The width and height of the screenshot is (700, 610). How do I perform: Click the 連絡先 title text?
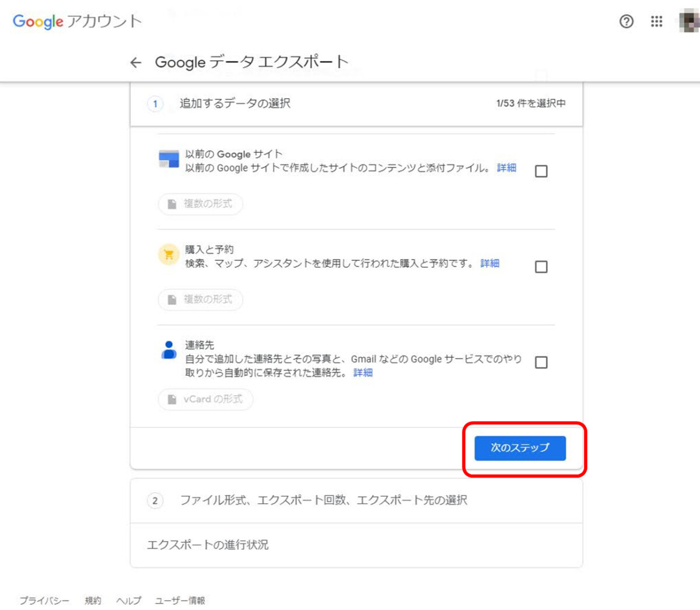[x=199, y=345]
